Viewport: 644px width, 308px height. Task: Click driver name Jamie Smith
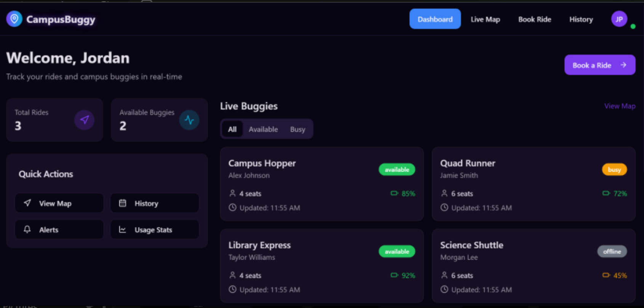click(459, 175)
